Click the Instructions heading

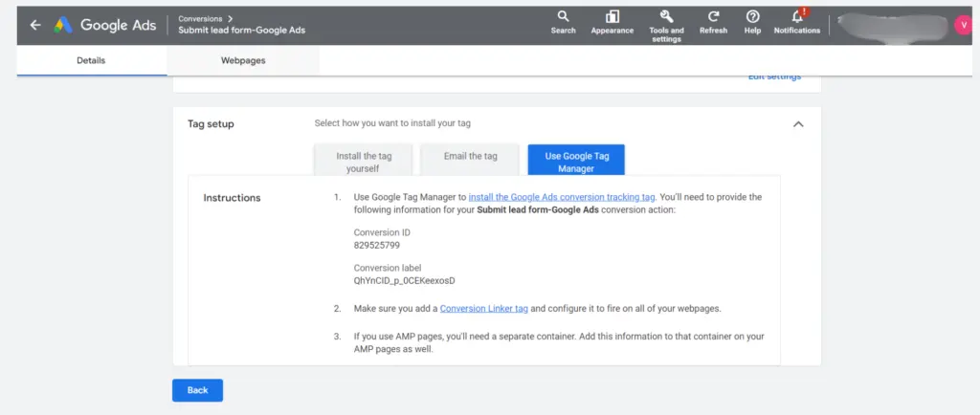(x=232, y=198)
